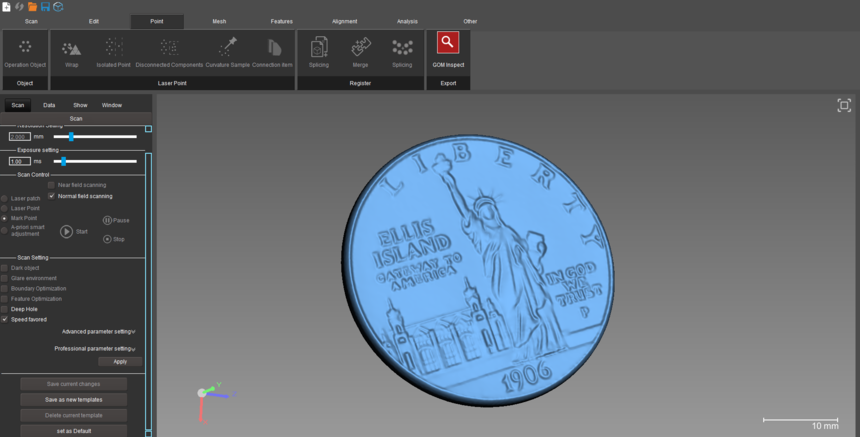Pick the Curvature Sample tool
Screen dimensions: 860x437
[228, 53]
